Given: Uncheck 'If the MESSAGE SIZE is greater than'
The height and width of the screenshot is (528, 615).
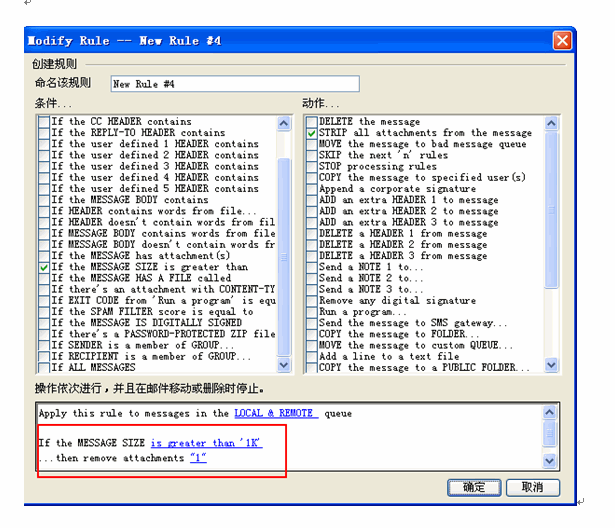Looking at the screenshot, I should point(43,268).
